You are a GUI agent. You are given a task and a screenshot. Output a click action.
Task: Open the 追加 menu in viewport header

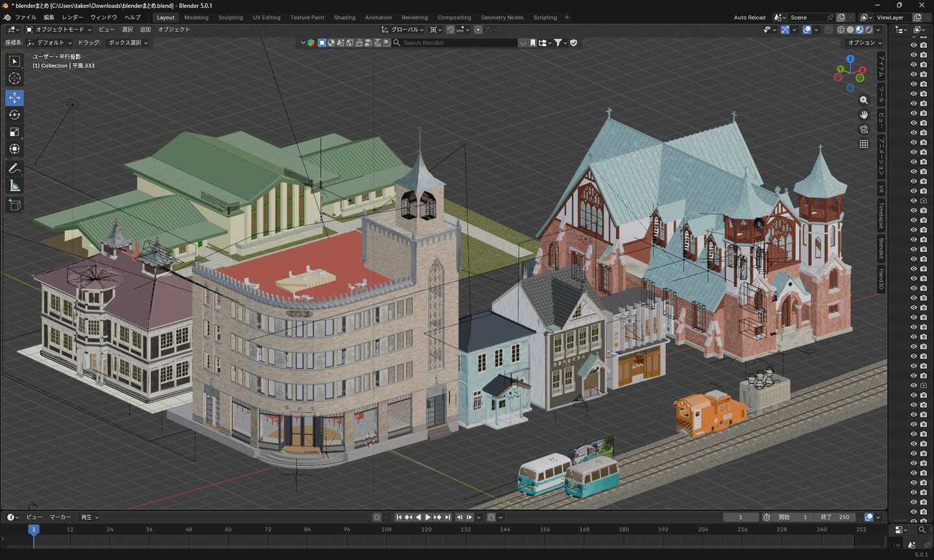click(x=145, y=30)
